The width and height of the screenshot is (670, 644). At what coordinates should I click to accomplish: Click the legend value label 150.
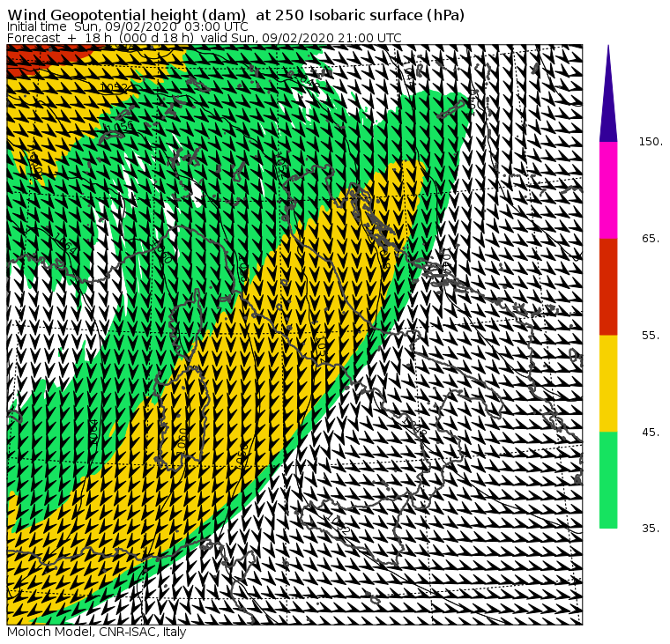(651, 142)
